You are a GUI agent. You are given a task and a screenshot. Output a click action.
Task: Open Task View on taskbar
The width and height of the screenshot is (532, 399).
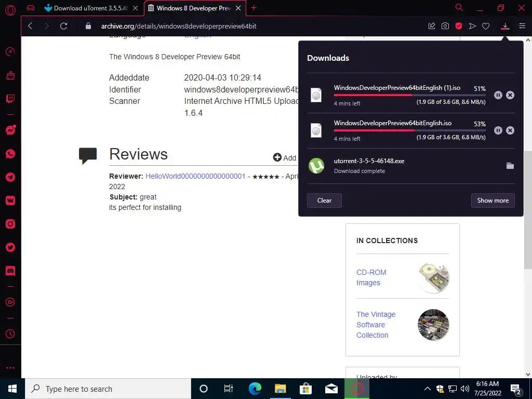229,389
